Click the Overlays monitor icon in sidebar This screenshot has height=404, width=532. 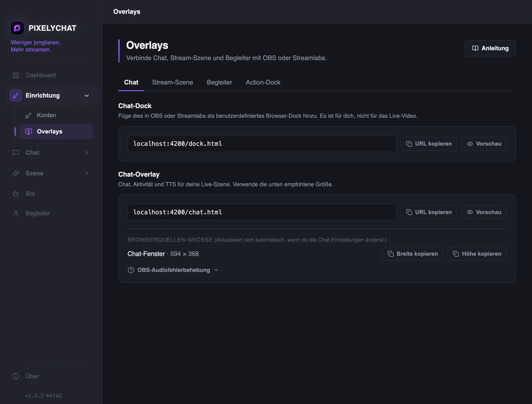(x=29, y=132)
